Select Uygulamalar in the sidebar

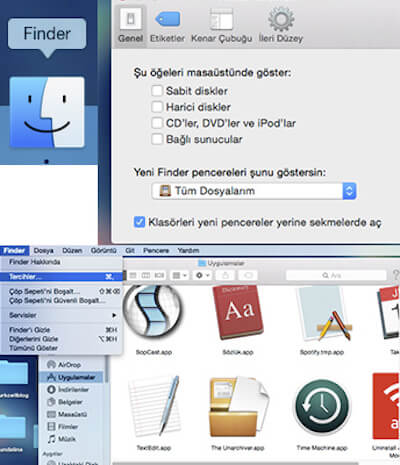pos(71,377)
